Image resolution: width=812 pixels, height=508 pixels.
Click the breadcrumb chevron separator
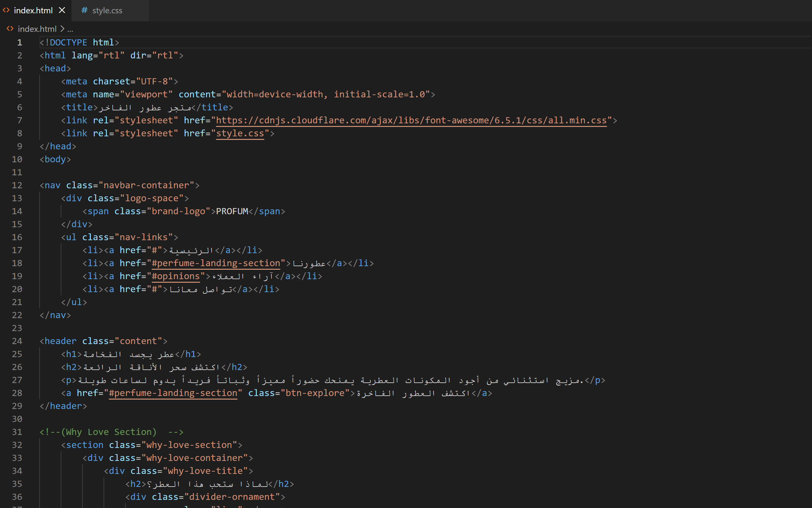(62, 29)
